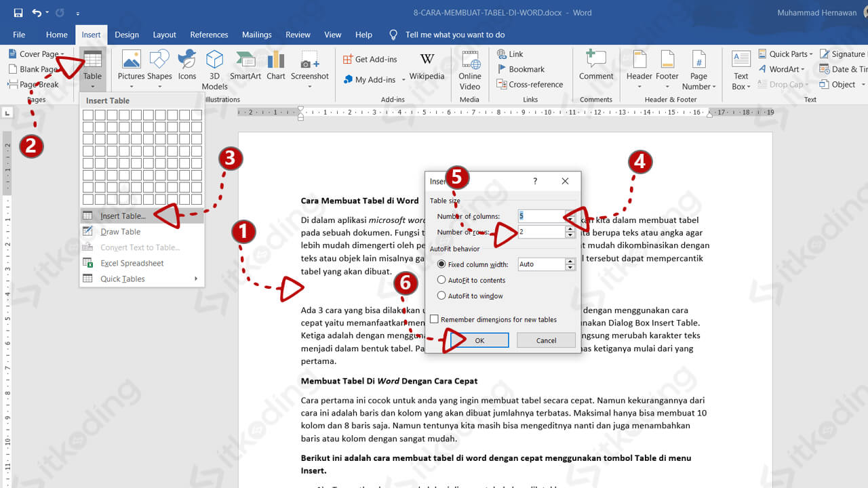Insert a Cross-reference
Screen dimensions: 868x488
(x=530, y=85)
